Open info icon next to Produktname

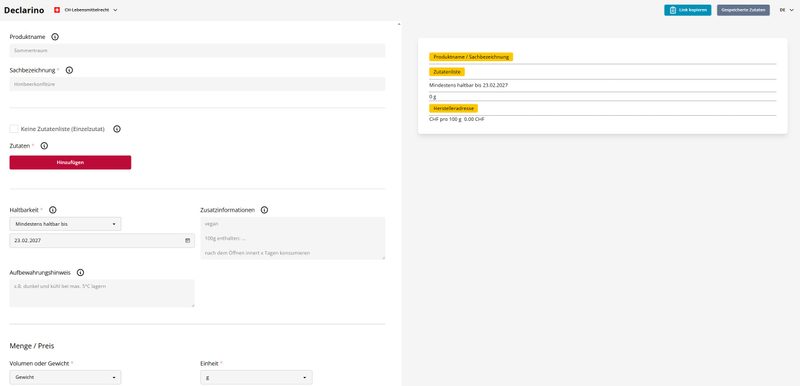pos(55,37)
